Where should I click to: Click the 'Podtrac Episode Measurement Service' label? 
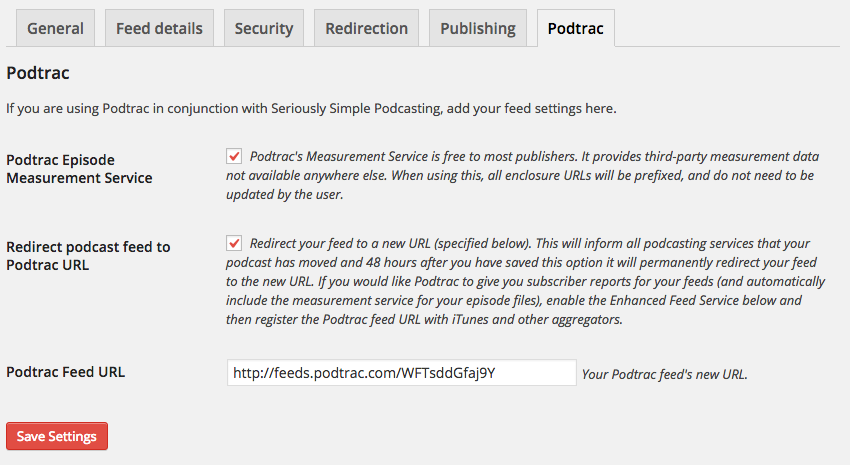coord(79,169)
